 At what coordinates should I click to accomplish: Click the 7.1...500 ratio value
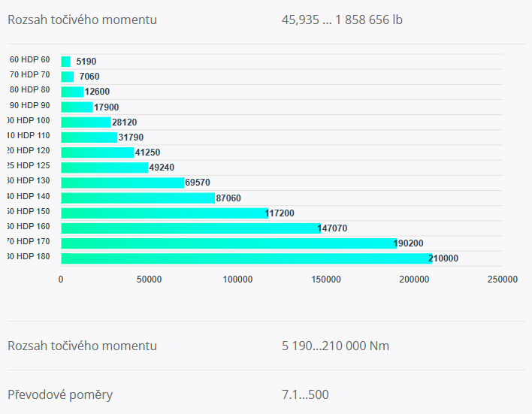point(305,394)
